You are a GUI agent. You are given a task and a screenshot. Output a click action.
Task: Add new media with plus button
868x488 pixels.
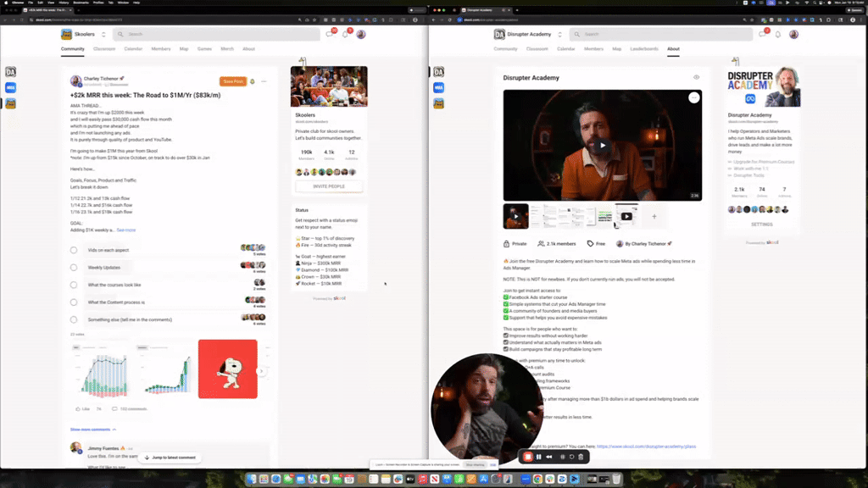click(x=654, y=216)
